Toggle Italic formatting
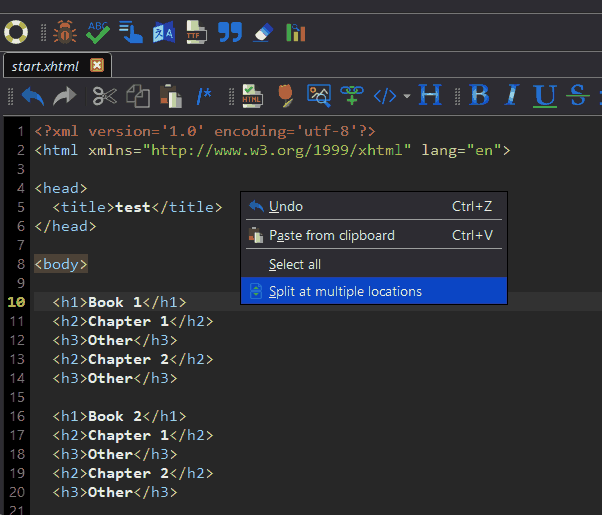 pyautogui.click(x=512, y=94)
